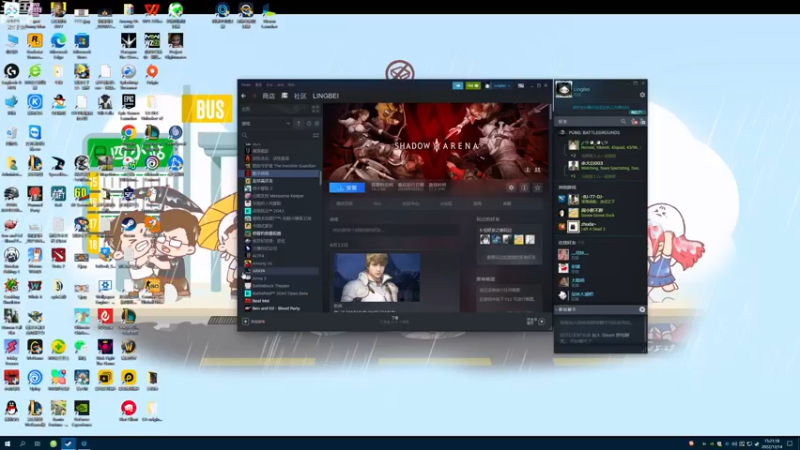This screenshot has height=450, width=800.
Task: Toggle library grid view icon
Action: coord(316,109)
